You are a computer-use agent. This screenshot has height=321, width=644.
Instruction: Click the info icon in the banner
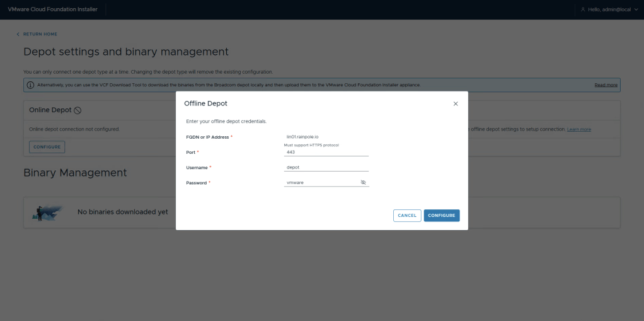pyautogui.click(x=31, y=85)
